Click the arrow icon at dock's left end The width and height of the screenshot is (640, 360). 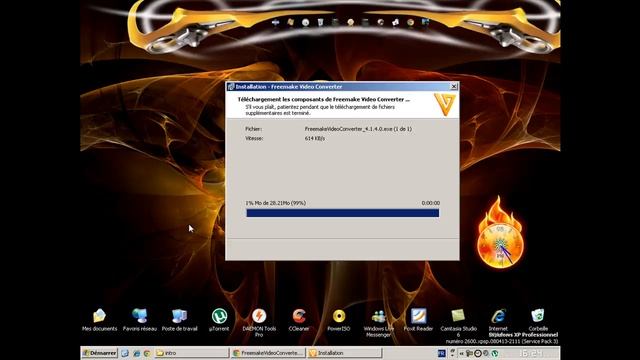[x=276, y=22]
